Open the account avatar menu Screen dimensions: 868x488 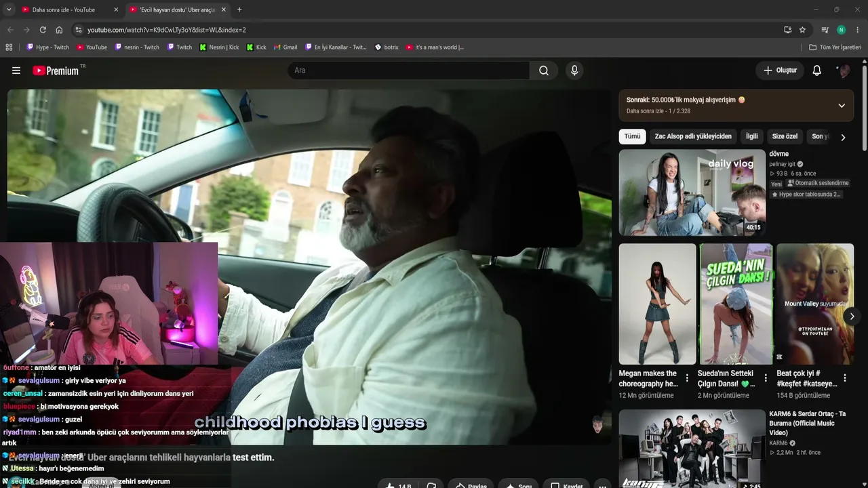click(844, 70)
